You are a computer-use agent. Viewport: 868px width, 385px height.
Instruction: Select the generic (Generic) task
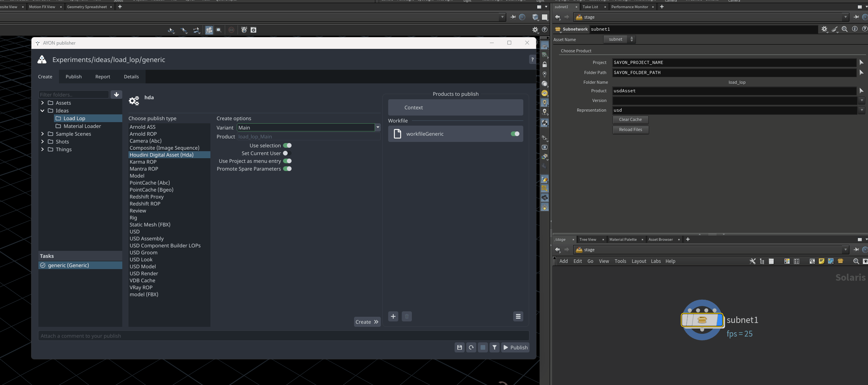(80, 265)
